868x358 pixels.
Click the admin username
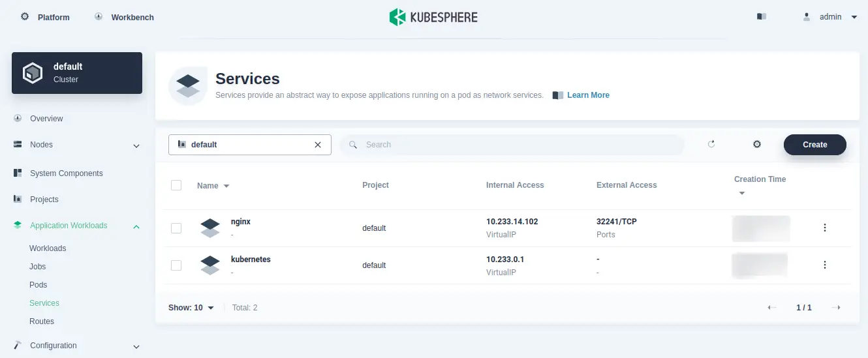click(830, 17)
